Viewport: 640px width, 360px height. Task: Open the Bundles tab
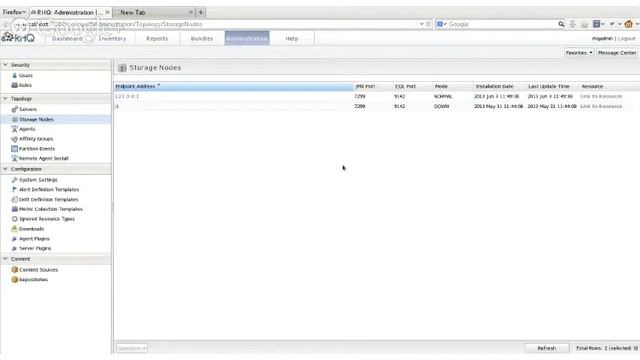point(202,38)
